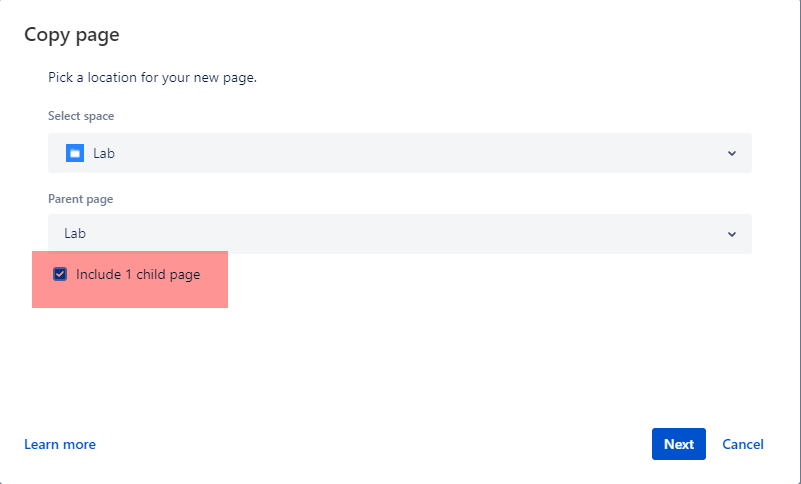Click the word "Next" on the blue button
This screenshot has height=484, width=801.
(678, 444)
